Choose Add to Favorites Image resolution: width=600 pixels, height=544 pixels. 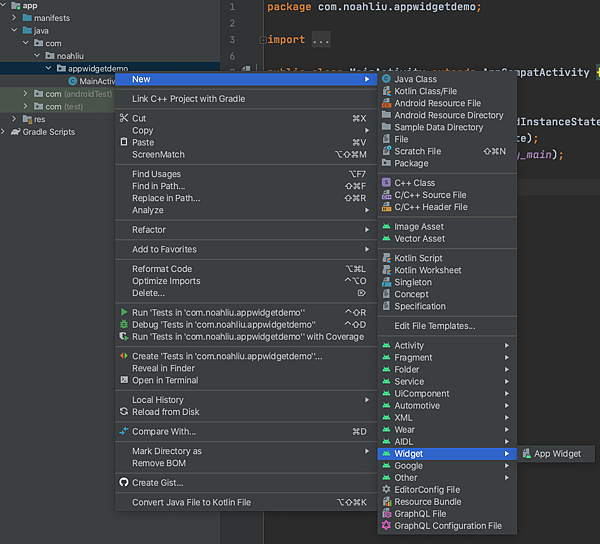pos(246,249)
